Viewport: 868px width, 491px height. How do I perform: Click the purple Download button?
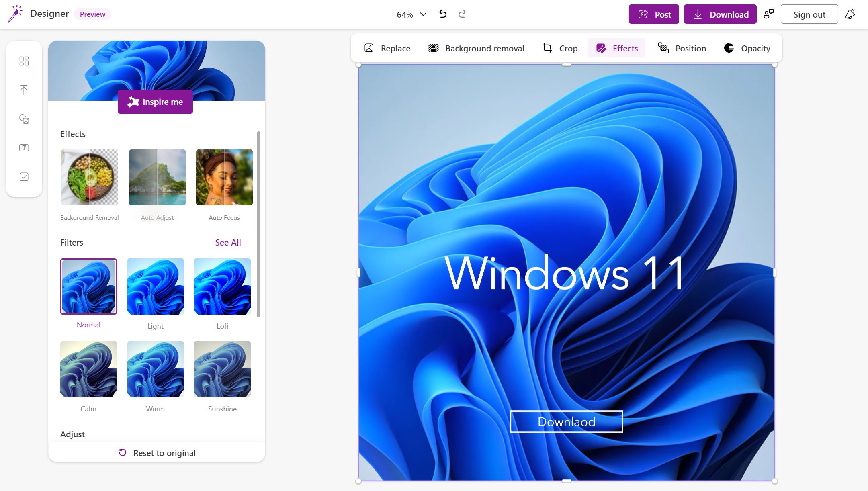coord(720,14)
